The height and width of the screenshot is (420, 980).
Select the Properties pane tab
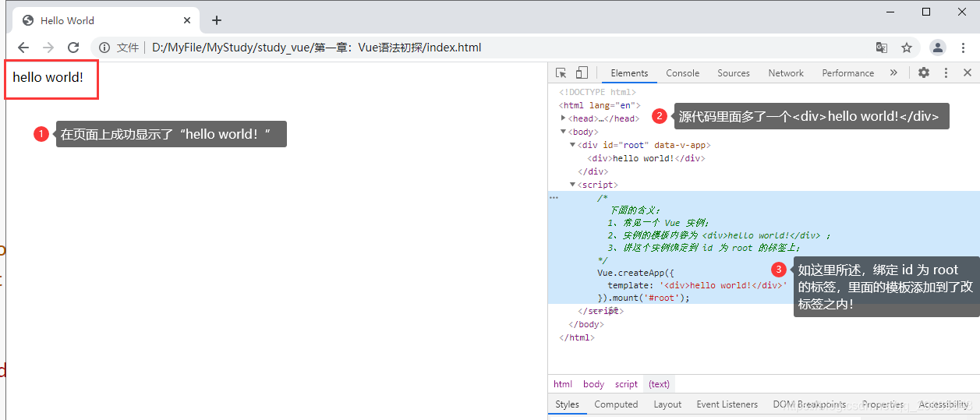click(x=883, y=404)
